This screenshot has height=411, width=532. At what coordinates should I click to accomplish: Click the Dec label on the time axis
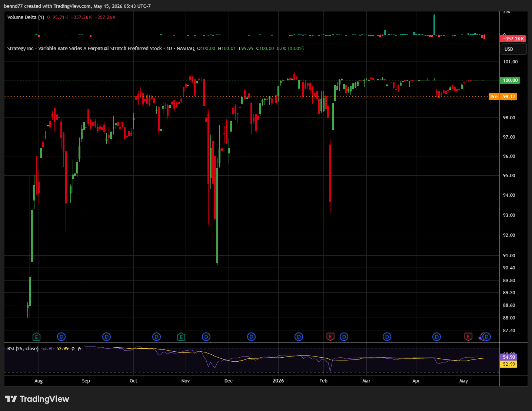pos(229,381)
